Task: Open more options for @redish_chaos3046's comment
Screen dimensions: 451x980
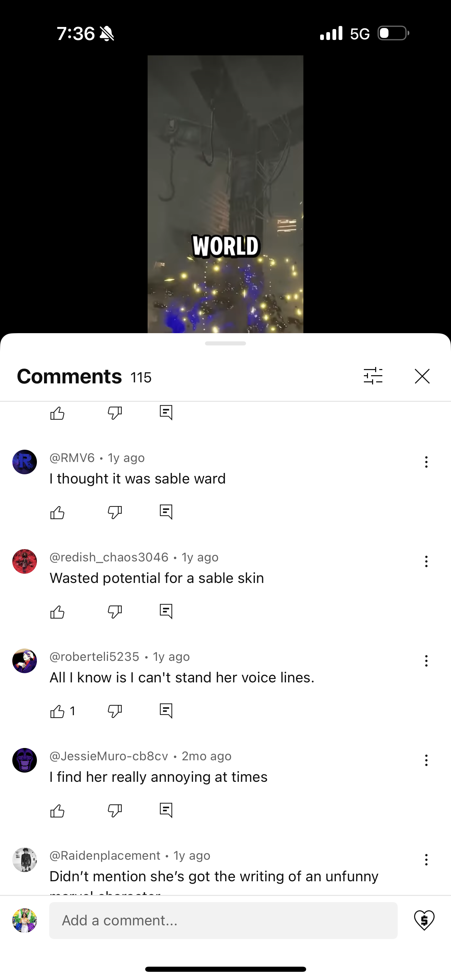Action: tap(426, 561)
